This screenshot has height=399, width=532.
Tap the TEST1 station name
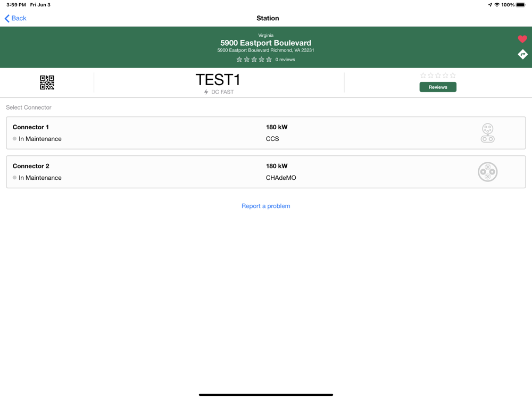coord(218,80)
